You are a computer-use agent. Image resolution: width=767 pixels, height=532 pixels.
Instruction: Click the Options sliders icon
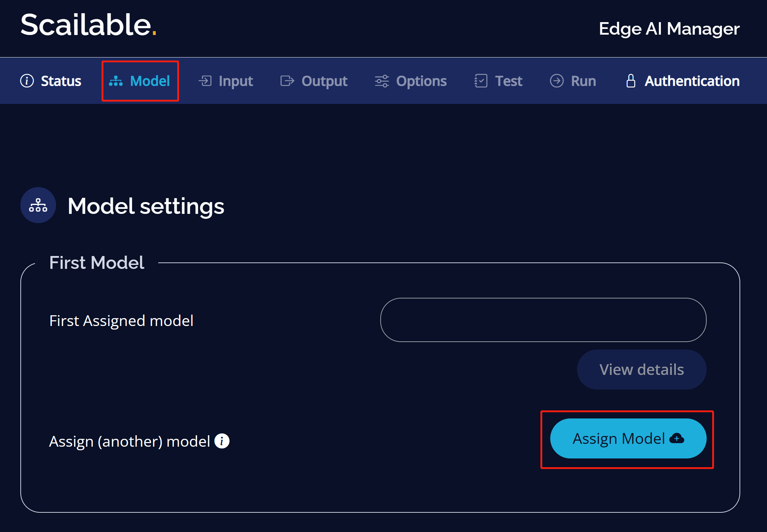click(382, 81)
